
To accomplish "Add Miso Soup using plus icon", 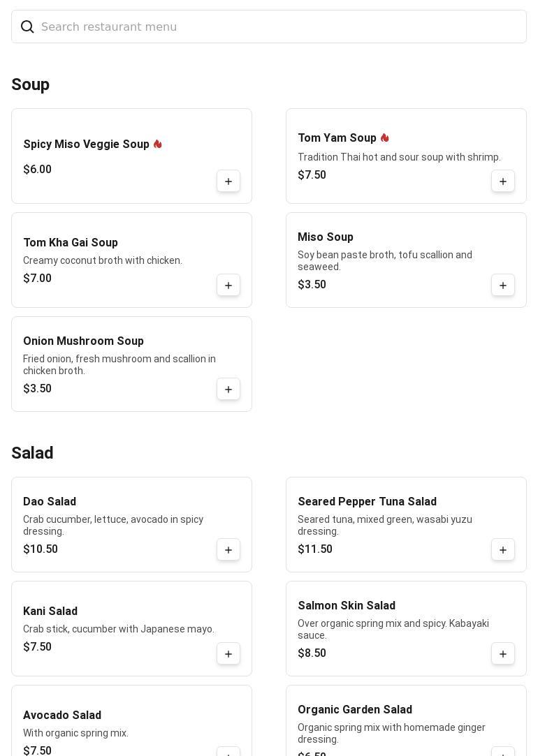I will 503,286.
